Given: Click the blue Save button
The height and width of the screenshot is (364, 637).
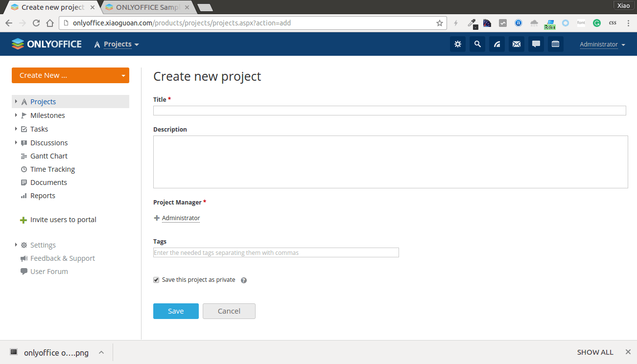Looking at the screenshot, I should pos(176,311).
